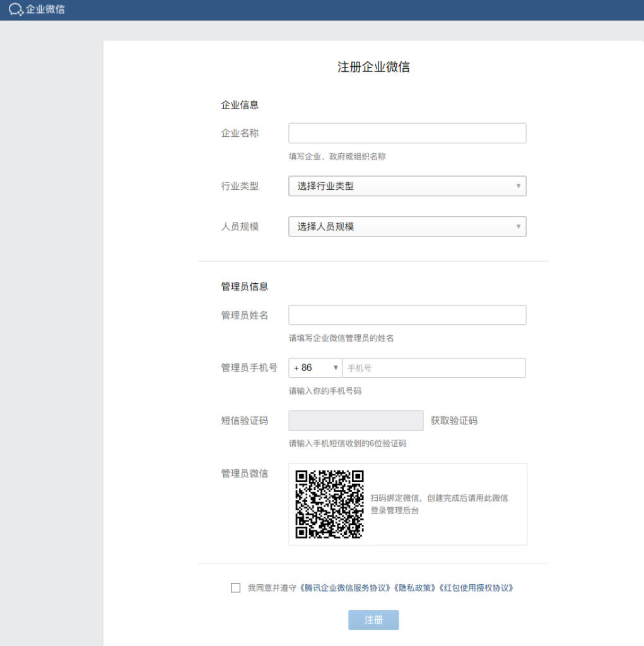Click the arrow on industry type selector
This screenshot has height=646, width=644.
click(x=518, y=186)
